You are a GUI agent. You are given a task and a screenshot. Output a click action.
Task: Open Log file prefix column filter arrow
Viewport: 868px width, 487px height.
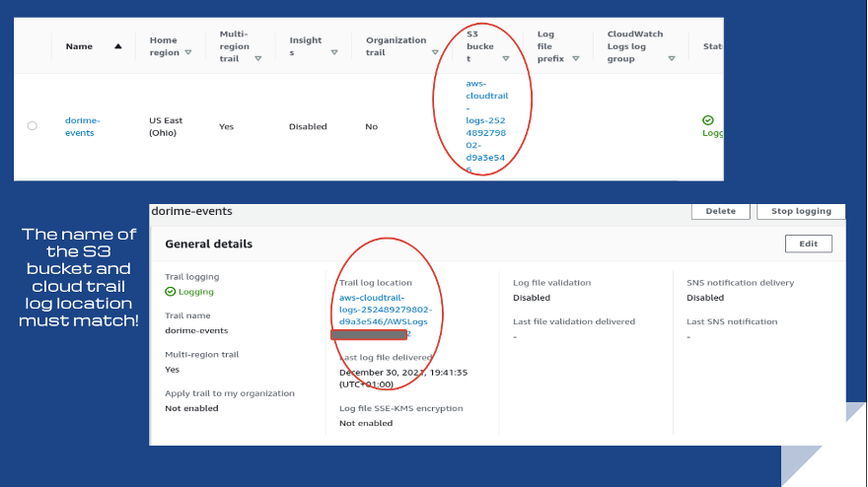point(576,59)
